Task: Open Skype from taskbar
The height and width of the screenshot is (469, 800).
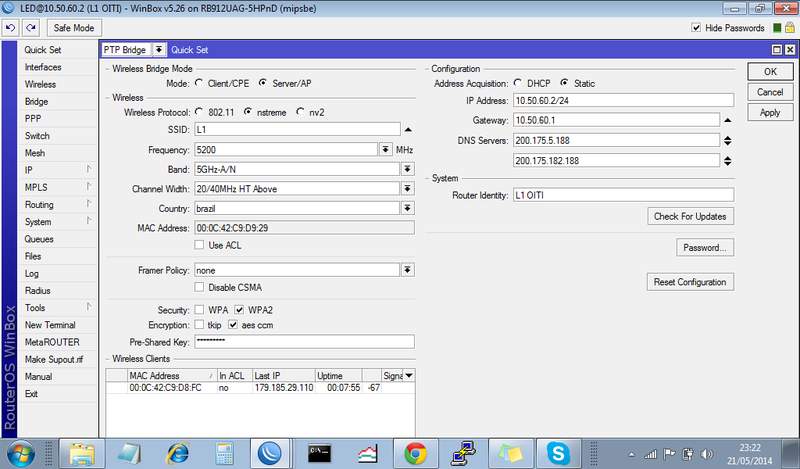Action: coord(558,454)
